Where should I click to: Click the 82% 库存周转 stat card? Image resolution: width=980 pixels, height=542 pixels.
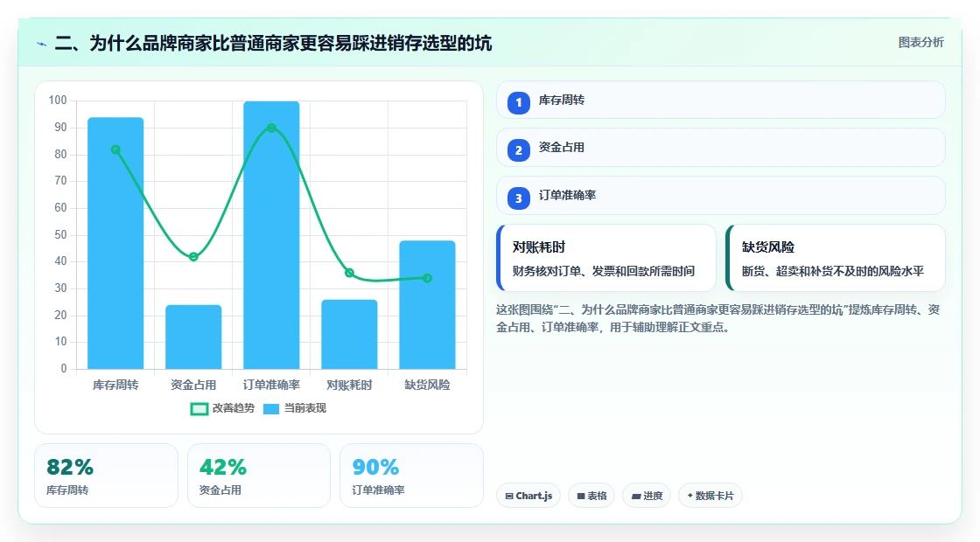[106, 476]
